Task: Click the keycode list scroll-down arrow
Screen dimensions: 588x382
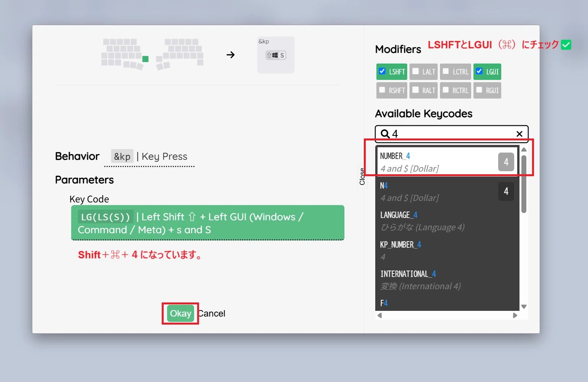Action: [524, 307]
